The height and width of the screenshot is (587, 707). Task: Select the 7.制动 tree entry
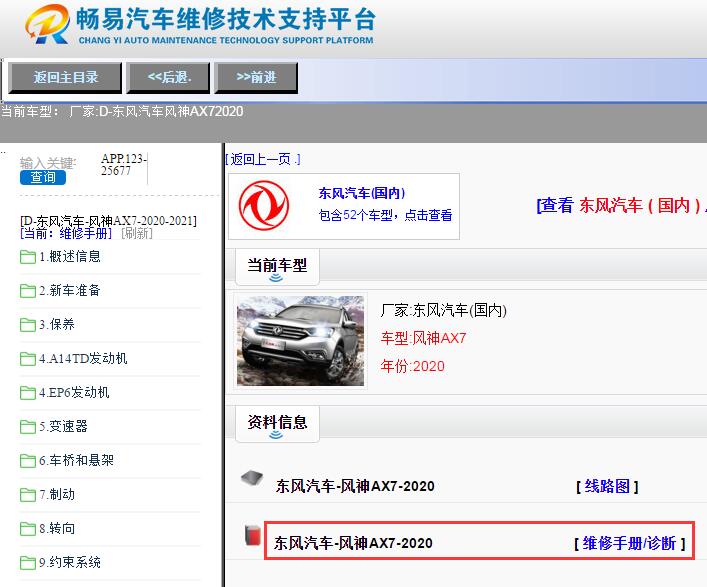[x=57, y=494]
